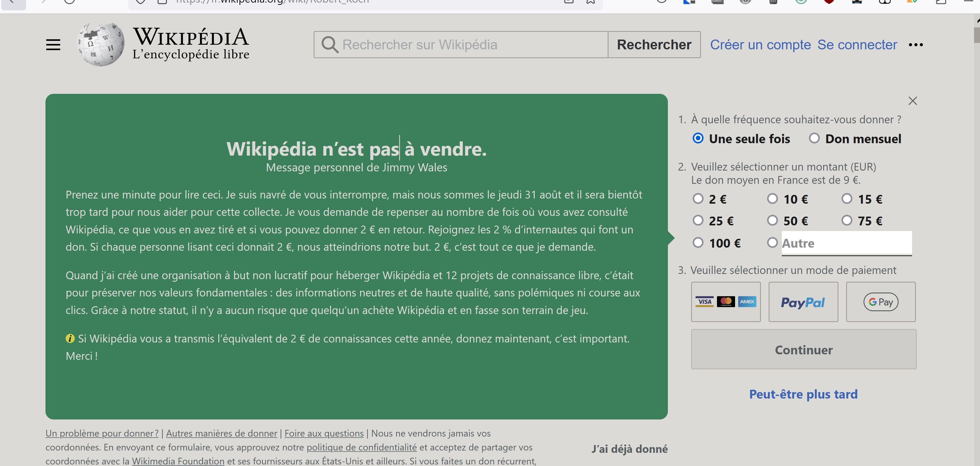
Task: Click '3. Veuillez sélectionner un mode de paiement' label
Action: [x=787, y=270]
